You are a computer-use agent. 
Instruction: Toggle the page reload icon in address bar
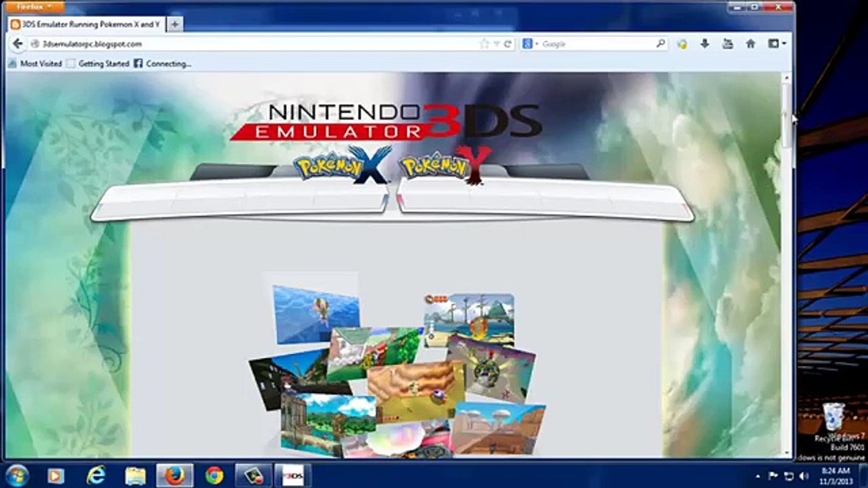point(508,43)
